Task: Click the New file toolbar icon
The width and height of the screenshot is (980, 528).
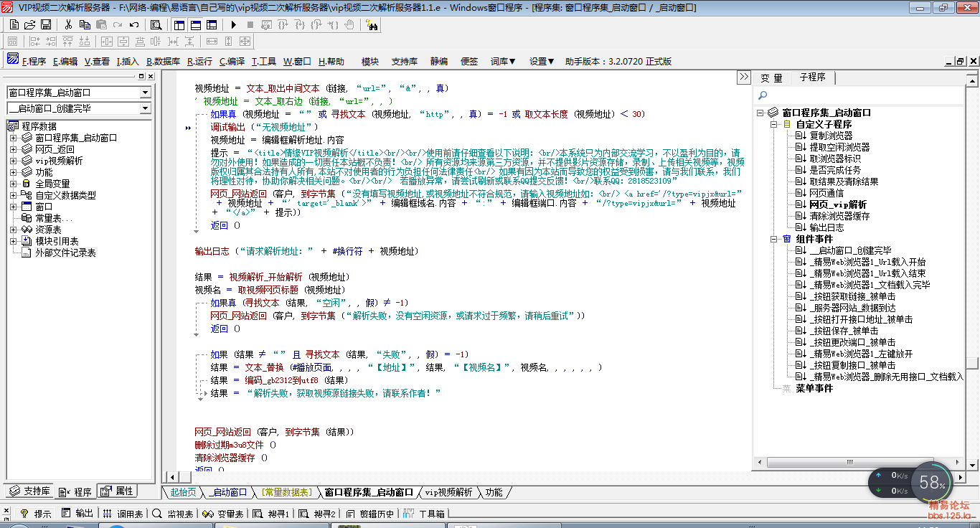Action: tap(14, 24)
